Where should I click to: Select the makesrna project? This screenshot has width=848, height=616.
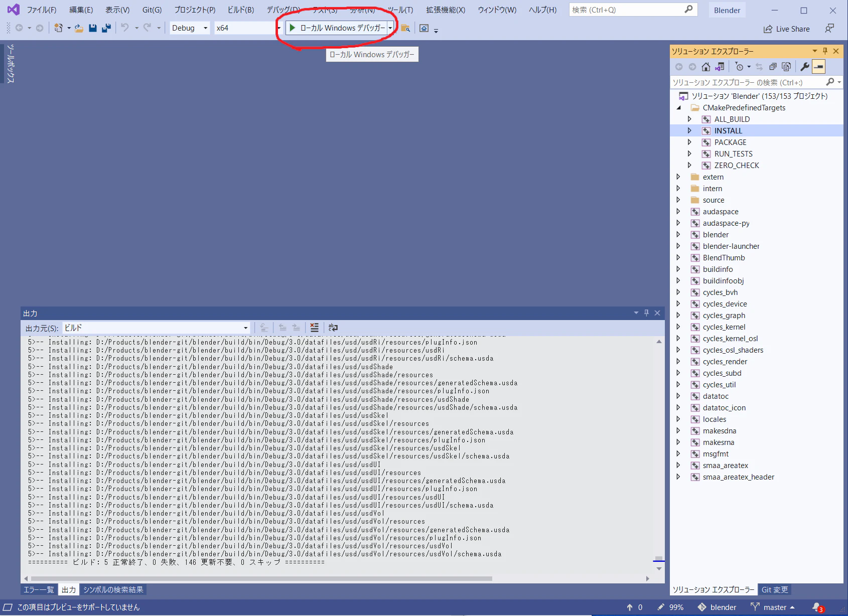tap(719, 442)
